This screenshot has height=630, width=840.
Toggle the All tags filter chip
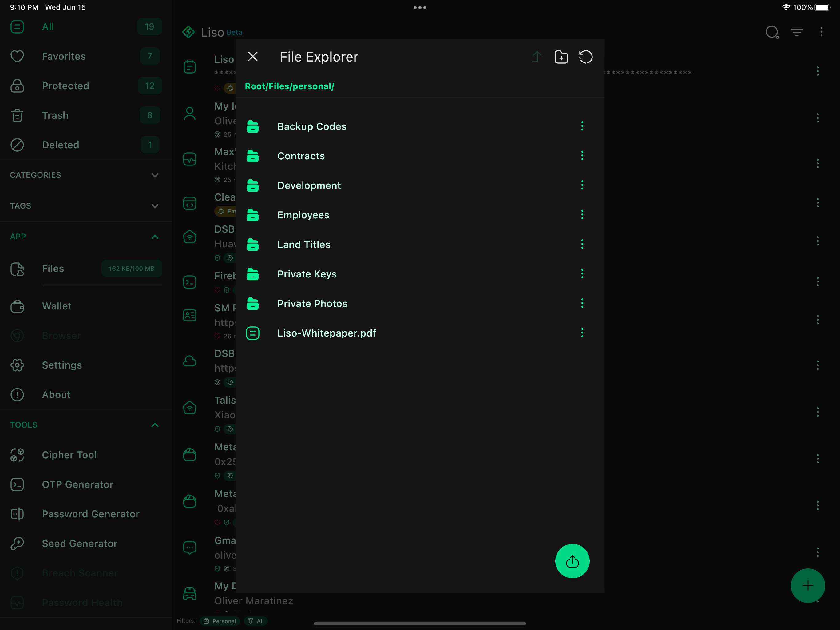(256, 620)
